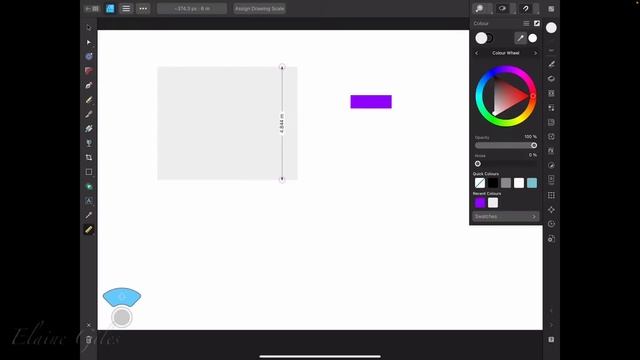
Task: Tap the blue fan command controller
Action: pyautogui.click(x=122, y=297)
